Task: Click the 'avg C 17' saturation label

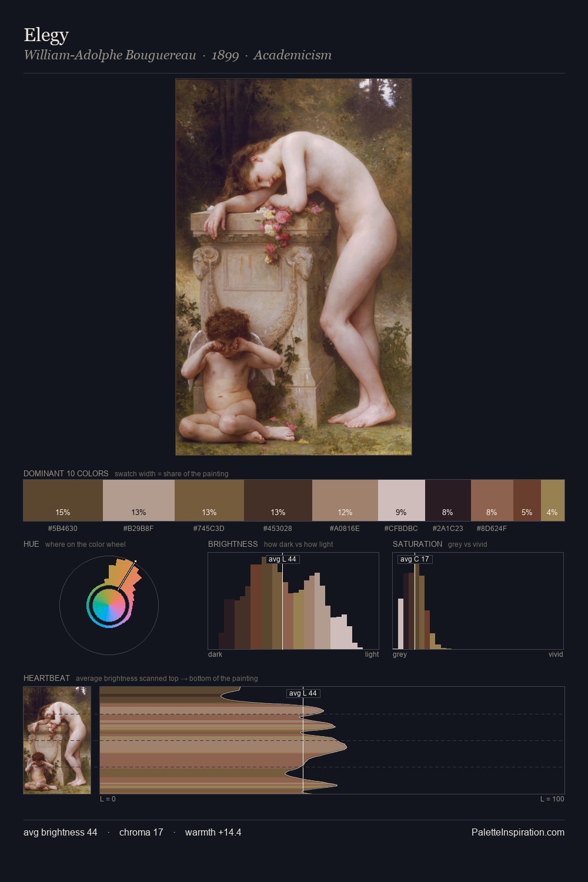Action: 415,559
